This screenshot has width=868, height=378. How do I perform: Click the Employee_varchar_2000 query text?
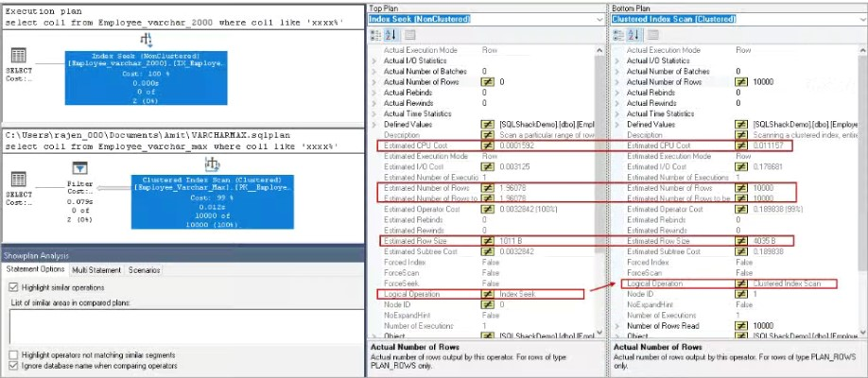click(x=175, y=22)
